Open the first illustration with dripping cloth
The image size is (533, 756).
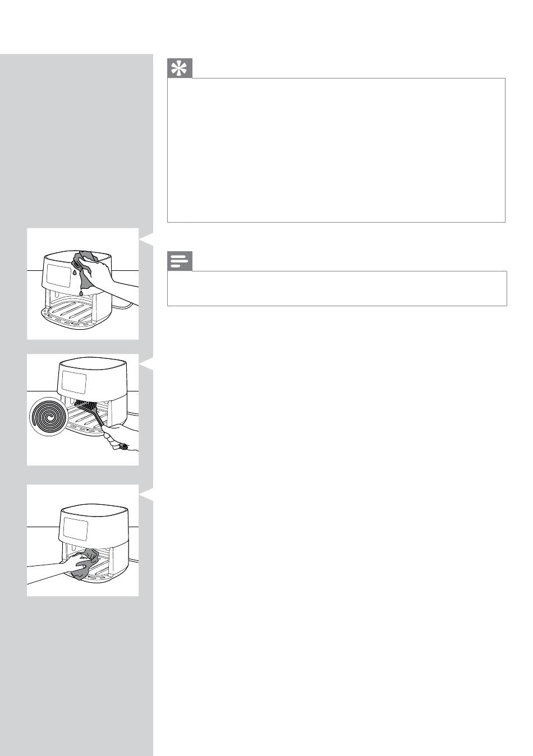coord(83,284)
